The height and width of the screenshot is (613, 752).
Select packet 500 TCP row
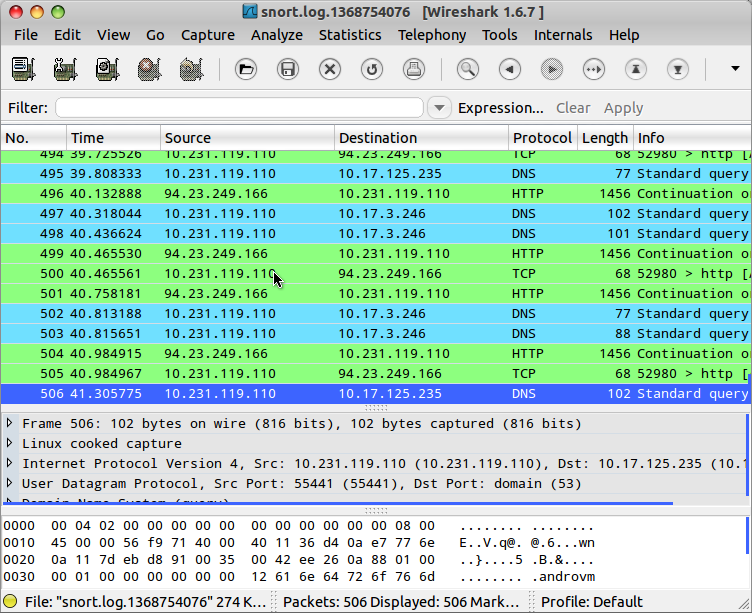(375, 273)
